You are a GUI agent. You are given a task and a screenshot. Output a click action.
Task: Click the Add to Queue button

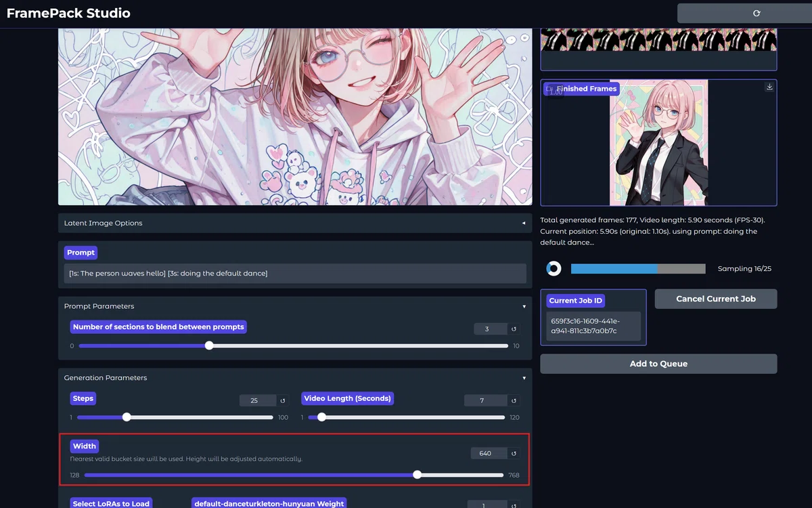tap(658, 364)
